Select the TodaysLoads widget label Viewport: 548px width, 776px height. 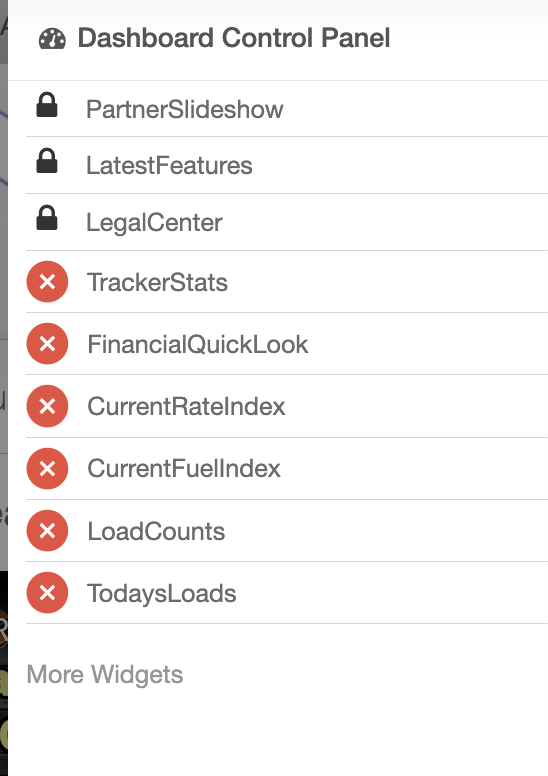click(x=161, y=594)
